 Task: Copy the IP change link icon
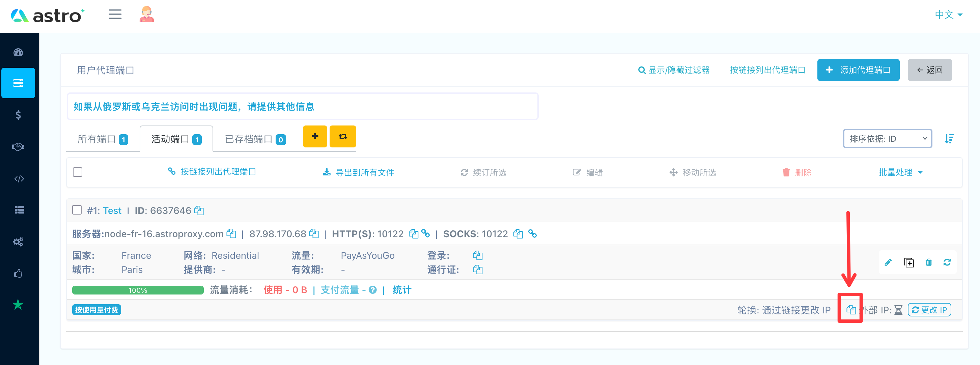click(x=851, y=309)
